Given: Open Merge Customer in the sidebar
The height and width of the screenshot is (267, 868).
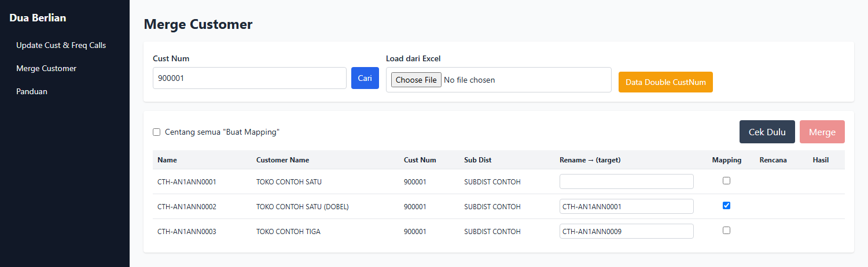Looking at the screenshot, I should [x=46, y=68].
